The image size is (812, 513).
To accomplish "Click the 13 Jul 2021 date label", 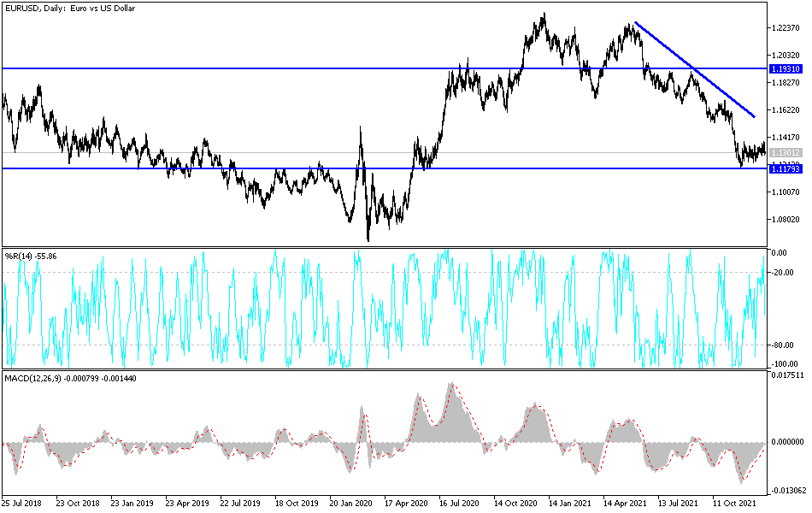I will tap(678, 503).
